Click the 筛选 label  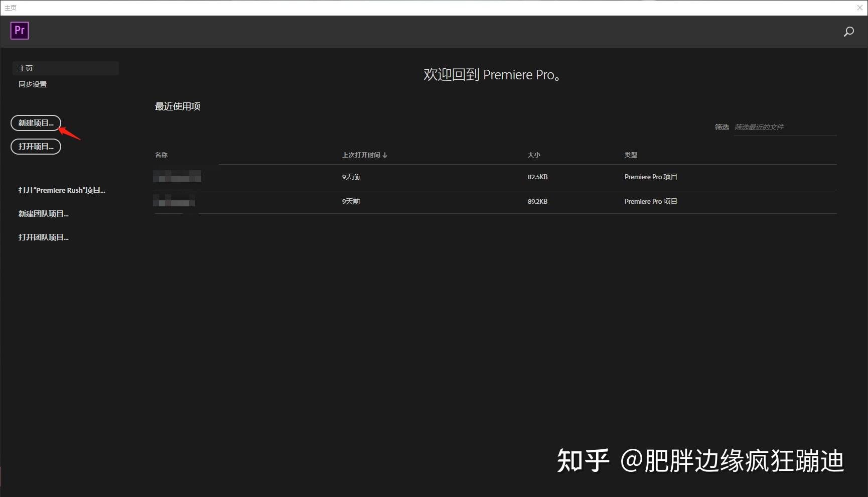(721, 127)
